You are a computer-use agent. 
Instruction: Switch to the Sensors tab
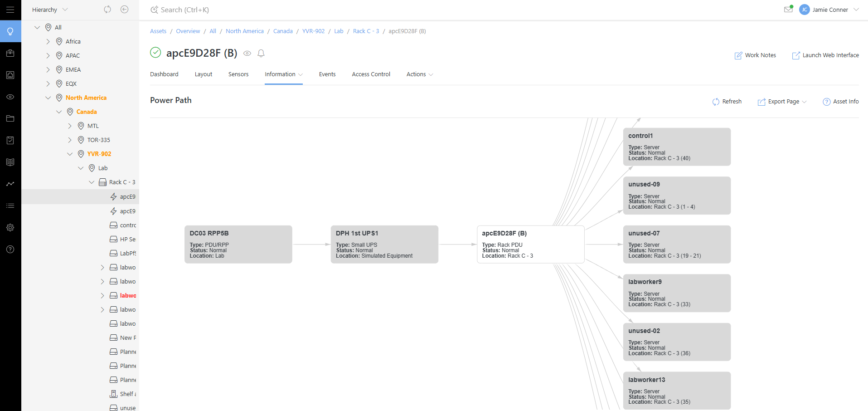[x=238, y=74]
